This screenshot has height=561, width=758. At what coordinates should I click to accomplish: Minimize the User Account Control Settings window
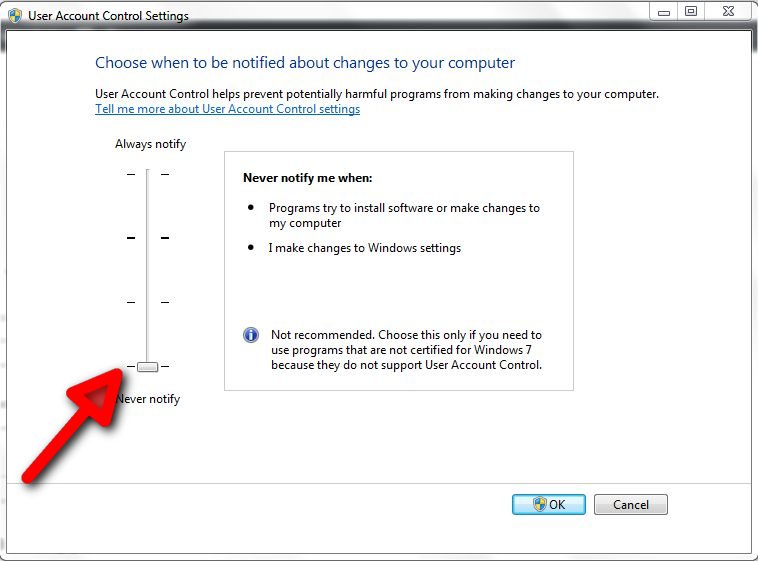click(x=664, y=12)
